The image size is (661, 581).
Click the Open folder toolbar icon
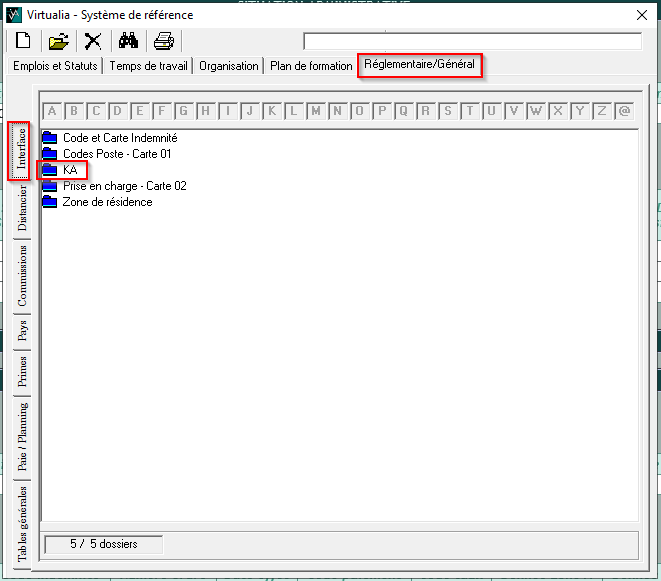click(59, 41)
